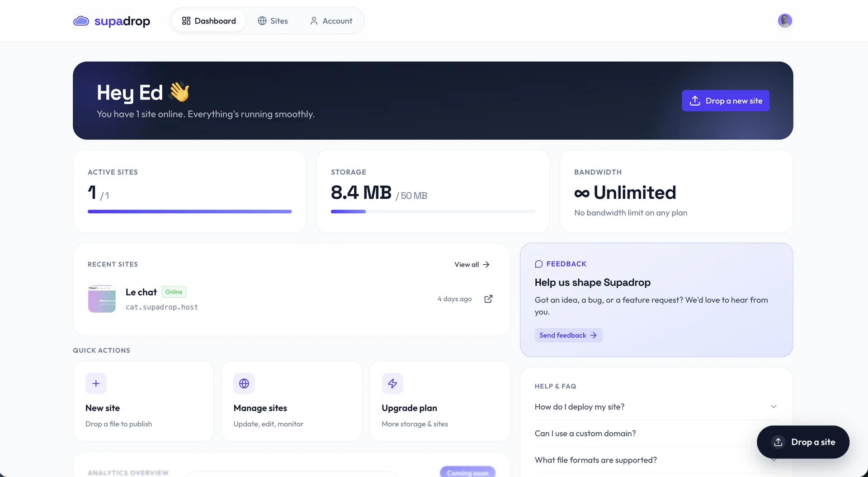Go to the Account tab
Screen dimensions: 868x477
point(331,21)
